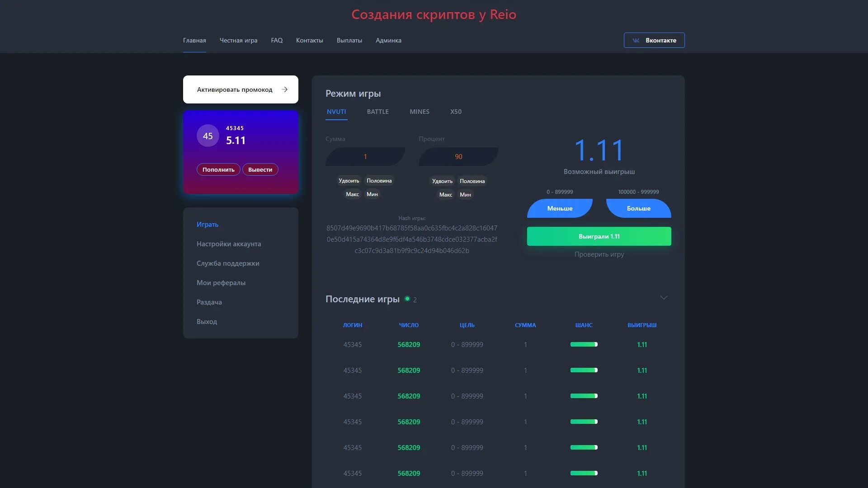868x488 pixels.
Task: Open Выплаты in the top menu
Action: pos(349,40)
